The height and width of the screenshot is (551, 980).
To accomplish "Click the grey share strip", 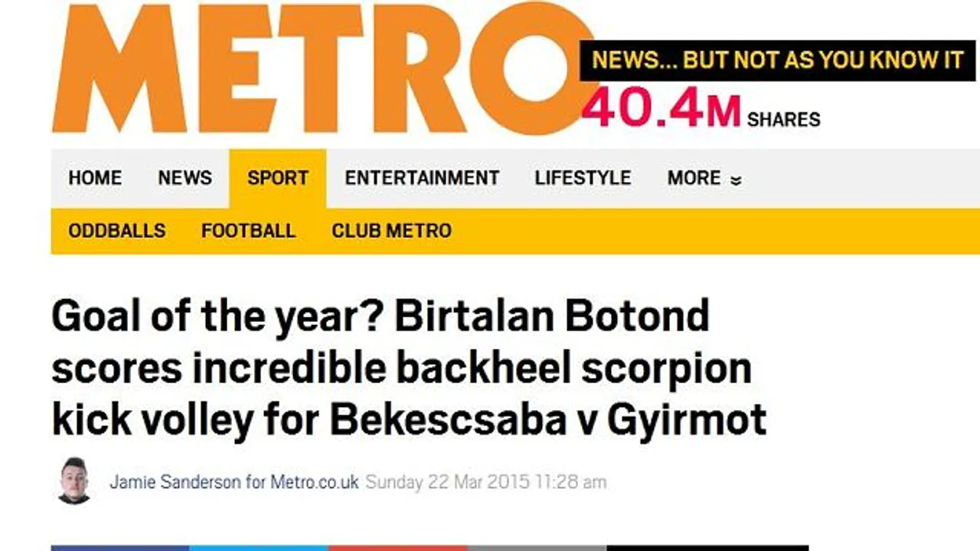I will pyautogui.click(x=536, y=547).
